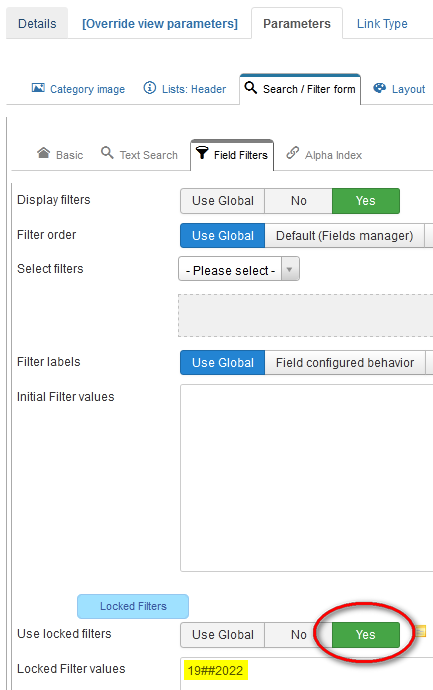The image size is (433, 690).
Task: Click the magnifier icon beside Text Search
Action: (x=107, y=153)
